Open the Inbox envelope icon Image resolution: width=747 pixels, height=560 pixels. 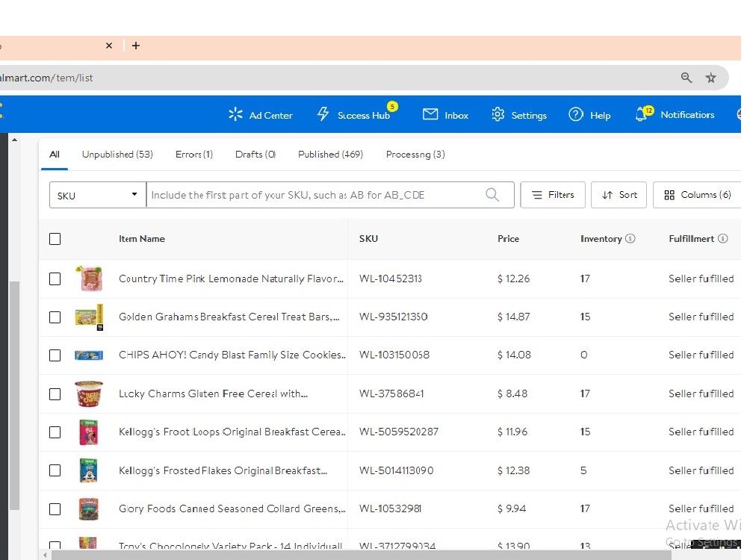pyautogui.click(x=430, y=114)
